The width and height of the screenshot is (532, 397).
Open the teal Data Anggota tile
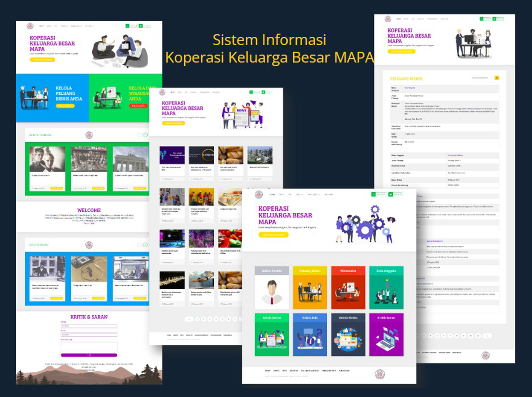386,288
